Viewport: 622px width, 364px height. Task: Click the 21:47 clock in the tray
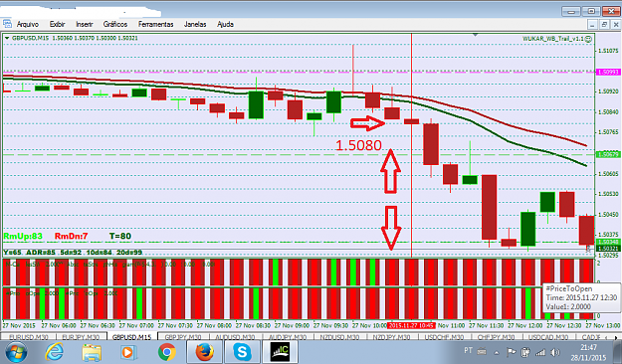[x=587, y=348]
